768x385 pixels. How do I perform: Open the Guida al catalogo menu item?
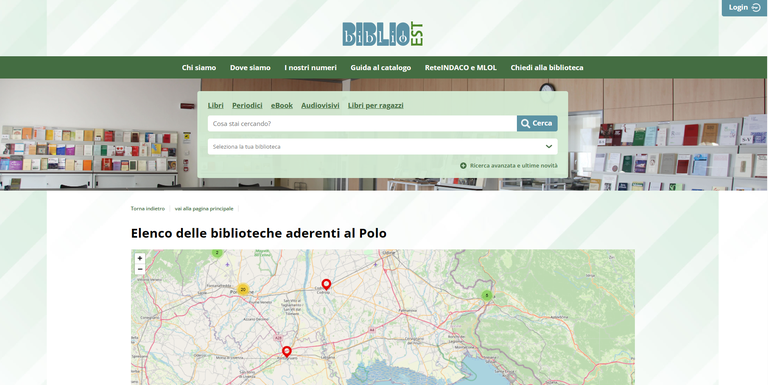[x=381, y=68]
